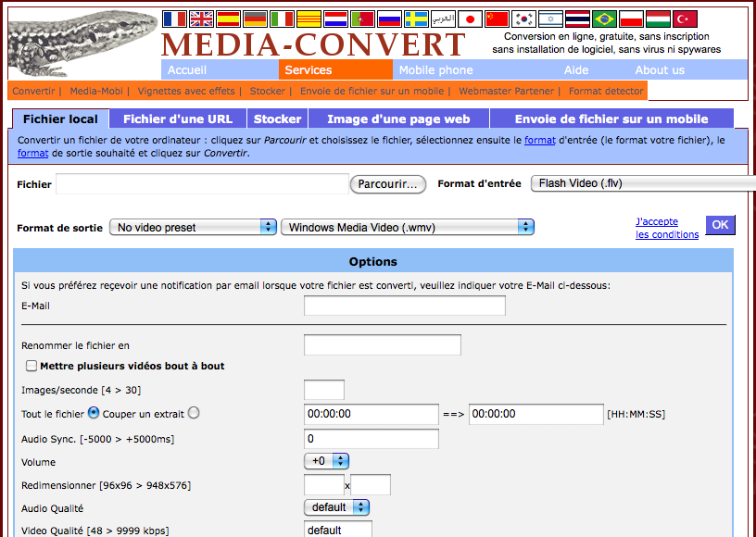
Task: Choose the Arabic language icon
Action: [443, 19]
